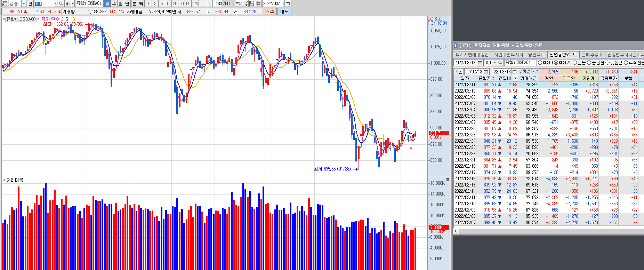This screenshot has width=644, height=270.
Task: Click the 금융투자 column header
Action: click(609, 78)
